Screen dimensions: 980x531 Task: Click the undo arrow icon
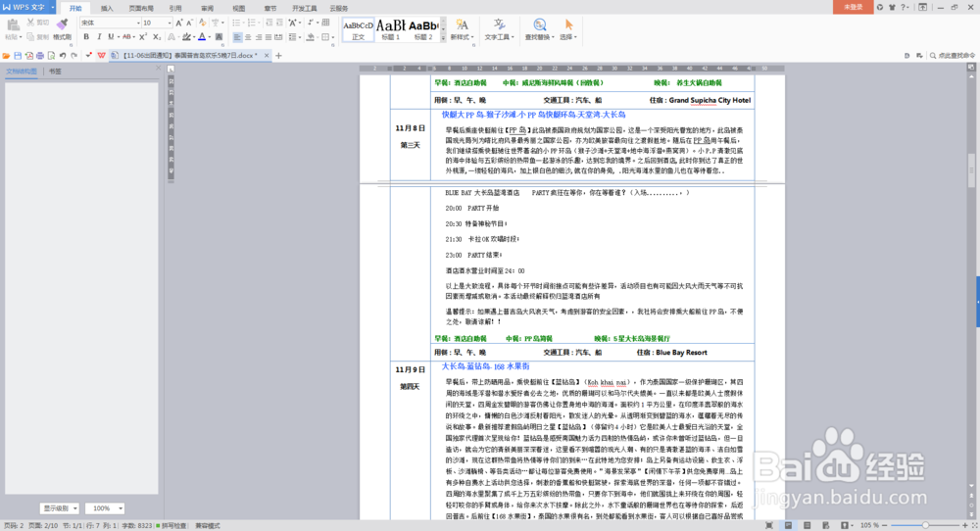click(x=63, y=56)
